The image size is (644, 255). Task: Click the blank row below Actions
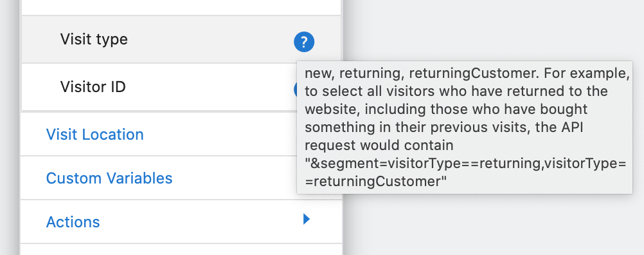(x=181, y=250)
